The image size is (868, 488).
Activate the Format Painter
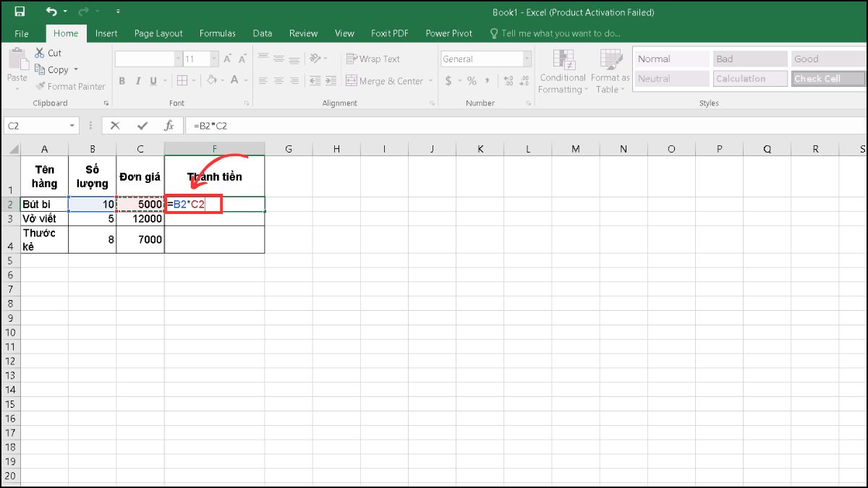[x=69, y=86]
